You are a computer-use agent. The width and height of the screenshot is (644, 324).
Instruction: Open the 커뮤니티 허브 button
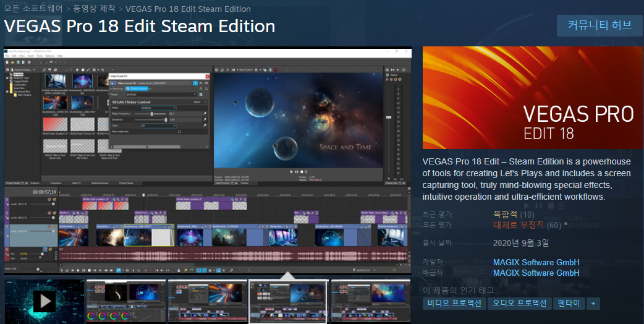(x=600, y=25)
